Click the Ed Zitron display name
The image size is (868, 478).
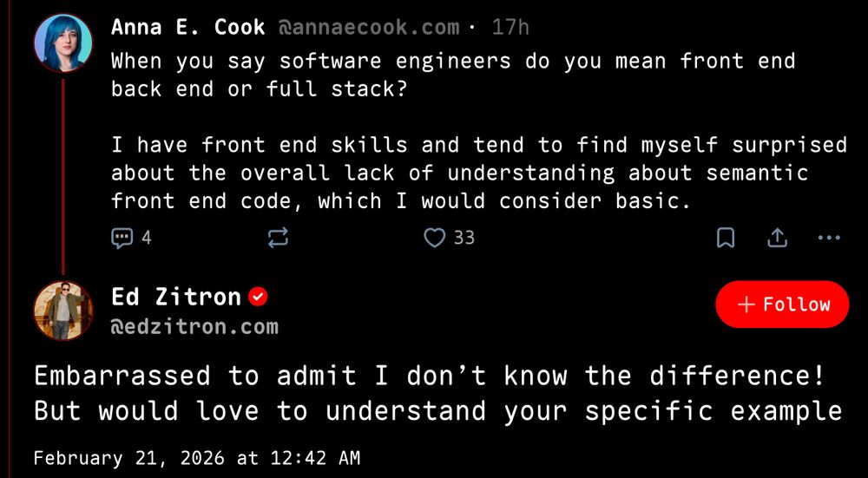pos(176,298)
